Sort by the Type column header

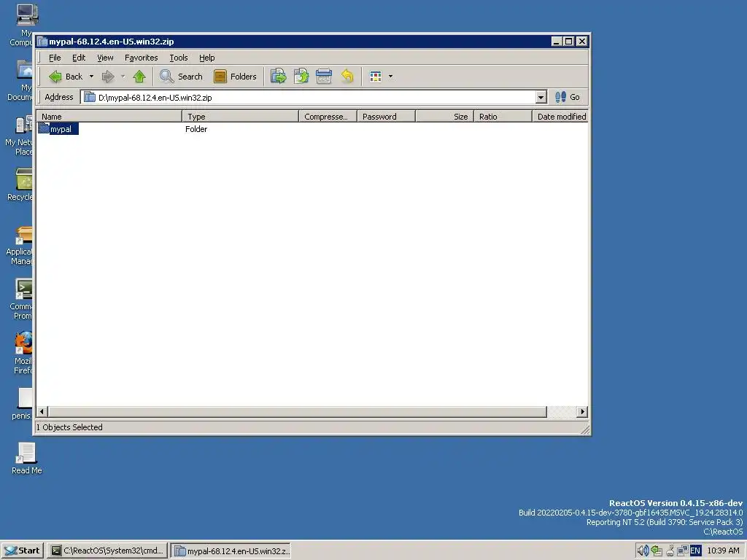click(x=240, y=117)
